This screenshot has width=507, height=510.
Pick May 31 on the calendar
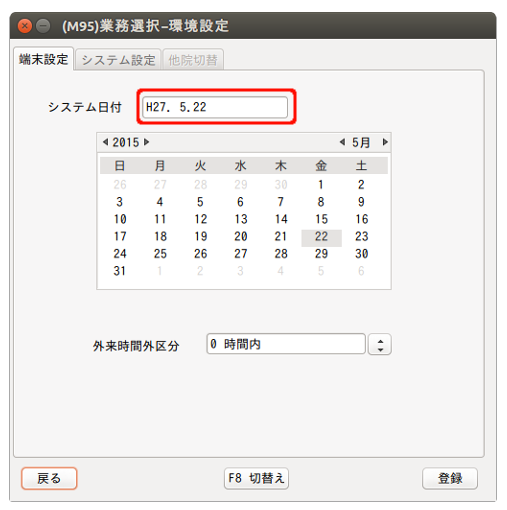120,271
